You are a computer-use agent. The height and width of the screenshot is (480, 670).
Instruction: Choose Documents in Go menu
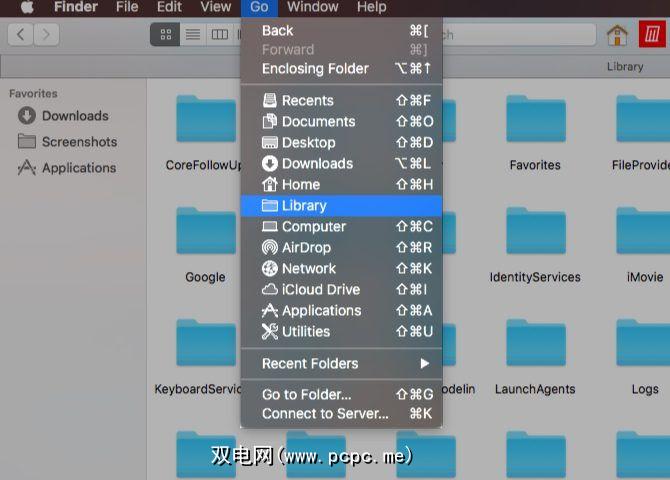(x=341, y=121)
